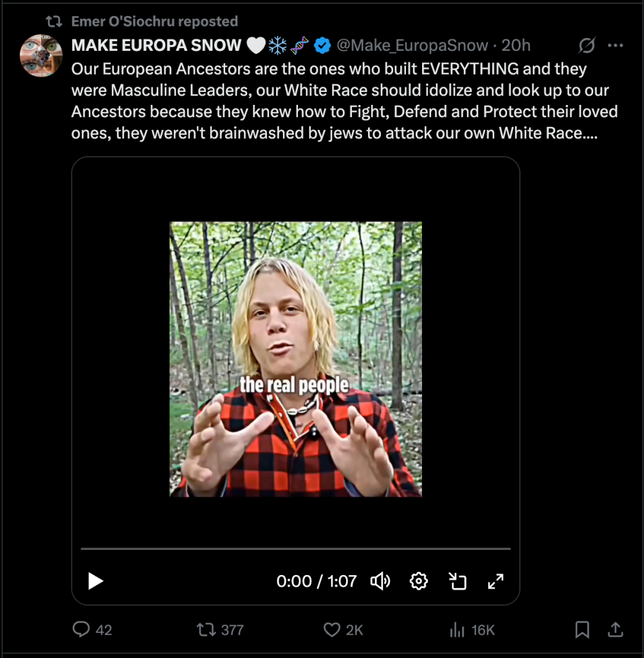Click the repost icon showing 377
Image resolution: width=644 pixels, height=658 pixels.
[x=206, y=630]
